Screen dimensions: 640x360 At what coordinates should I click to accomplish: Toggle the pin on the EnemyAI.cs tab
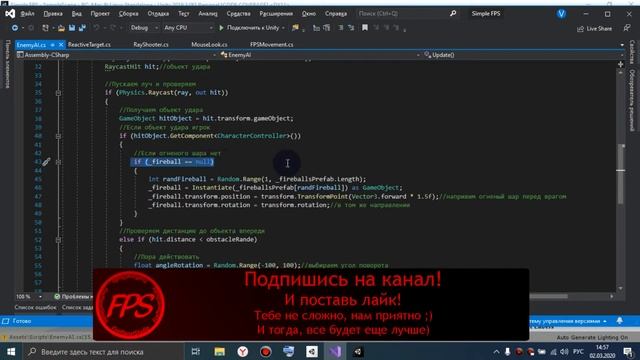pos(52,44)
